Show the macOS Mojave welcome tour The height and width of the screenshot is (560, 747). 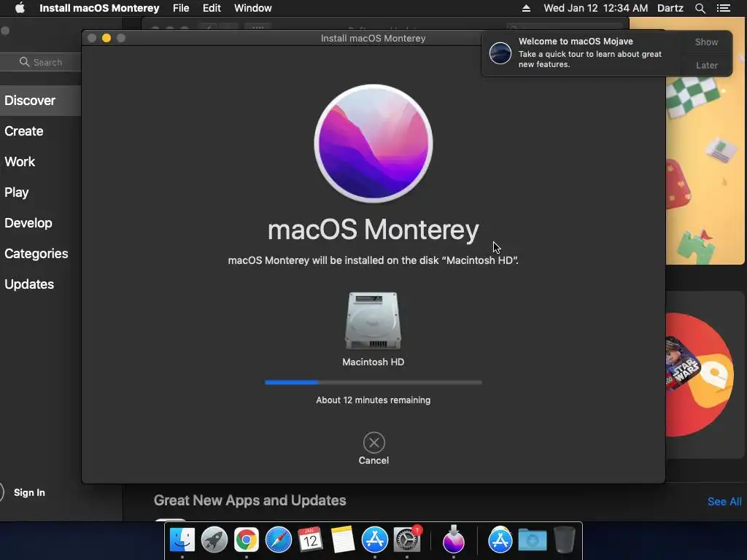[x=706, y=42]
